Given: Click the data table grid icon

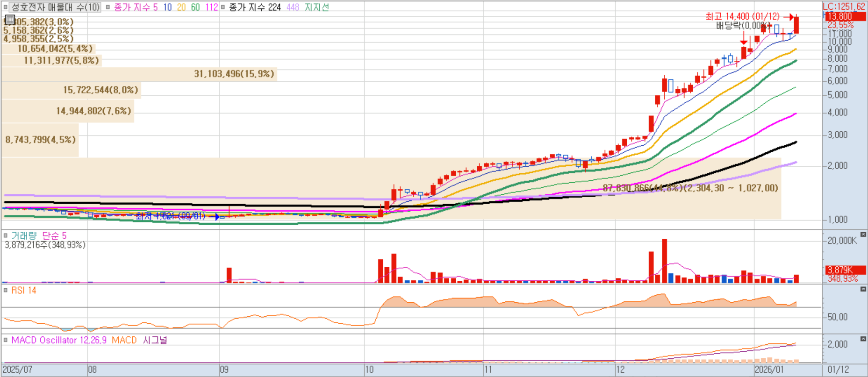Looking at the screenshot, I should click(x=9, y=20).
